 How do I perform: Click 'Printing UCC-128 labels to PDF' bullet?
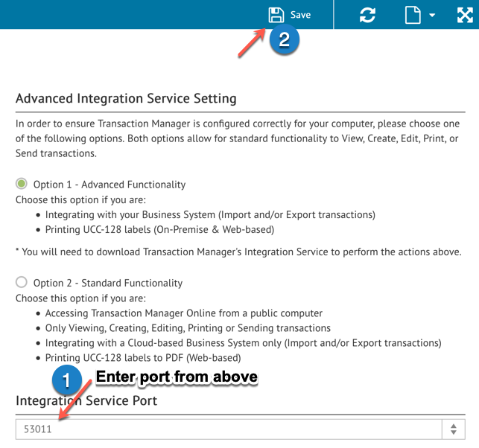(143, 358)
